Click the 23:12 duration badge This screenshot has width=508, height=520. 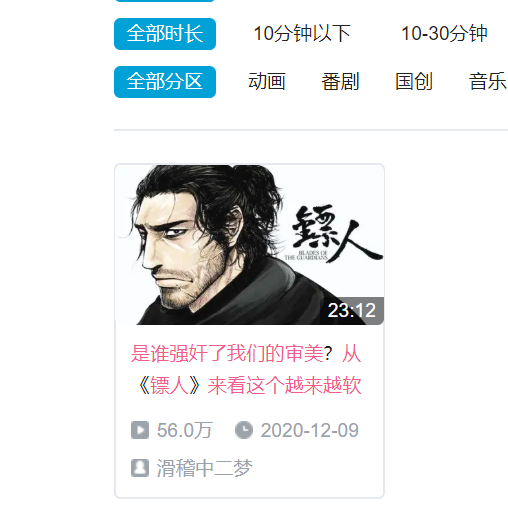tap(352, 310)
